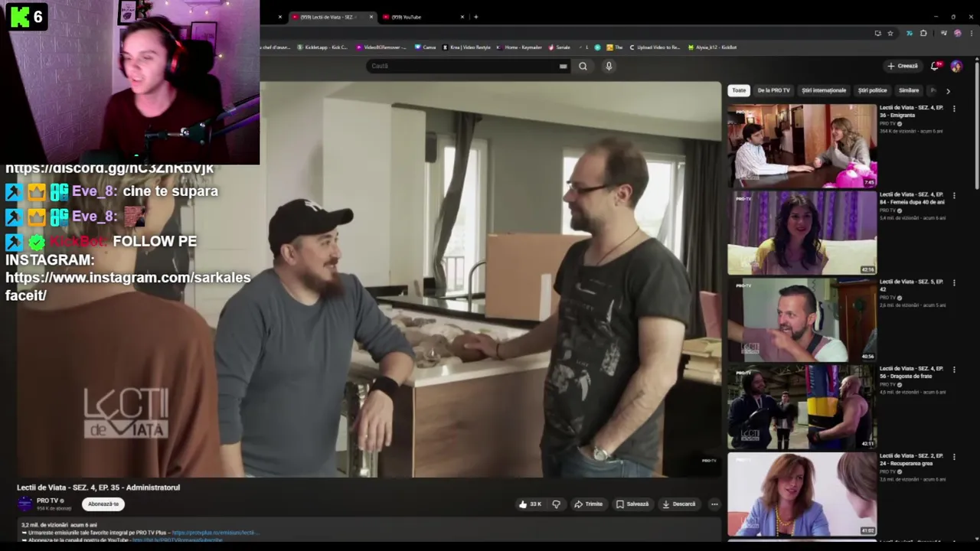Close the (959) YouTube tab

point(462,17)
